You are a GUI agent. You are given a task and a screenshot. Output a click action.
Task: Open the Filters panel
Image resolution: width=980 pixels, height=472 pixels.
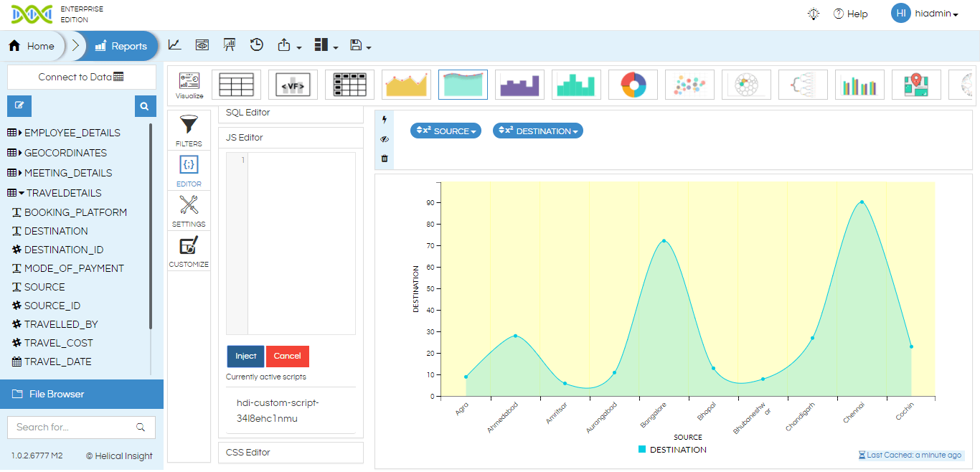click(x=189, y=131)
